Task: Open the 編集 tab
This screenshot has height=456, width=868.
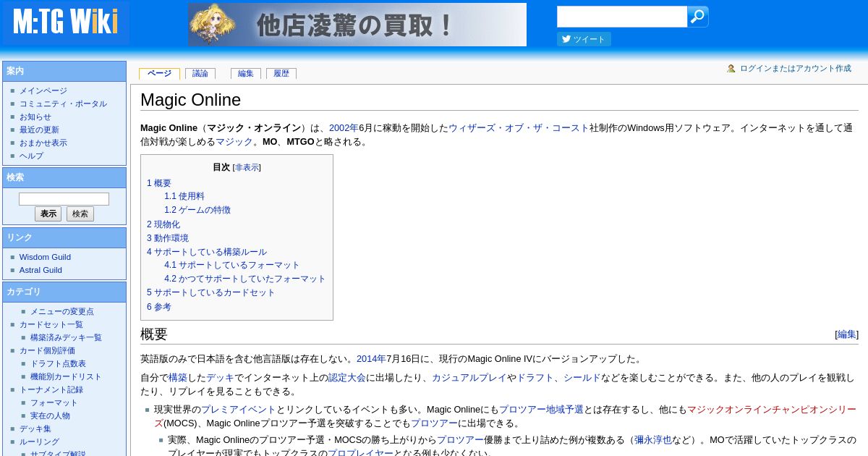Action: point(246,74)
